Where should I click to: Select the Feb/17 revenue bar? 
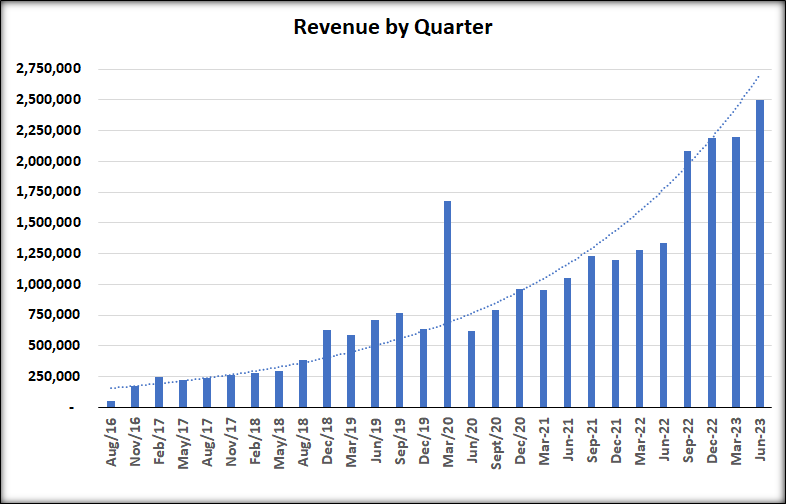click(x=158, y=392)
